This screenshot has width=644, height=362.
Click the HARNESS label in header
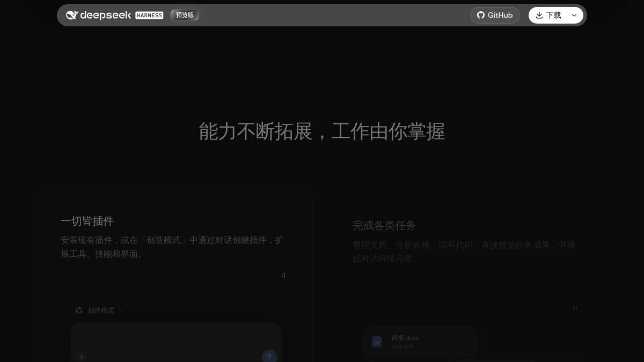pos(149,15)
